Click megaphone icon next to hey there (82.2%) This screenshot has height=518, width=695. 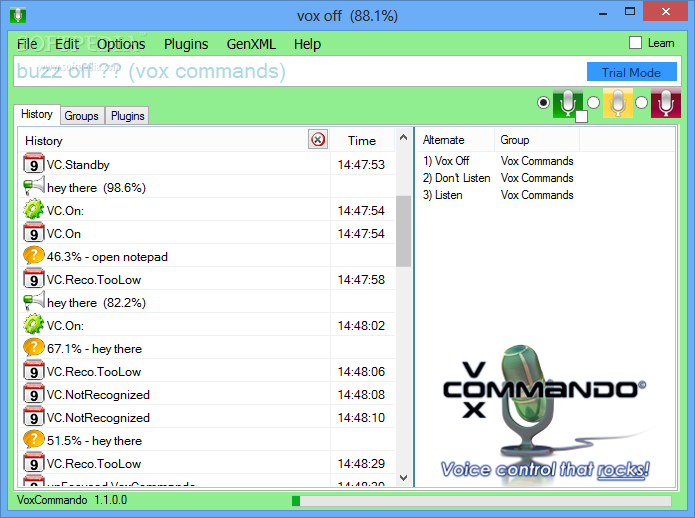coord(34,301)
